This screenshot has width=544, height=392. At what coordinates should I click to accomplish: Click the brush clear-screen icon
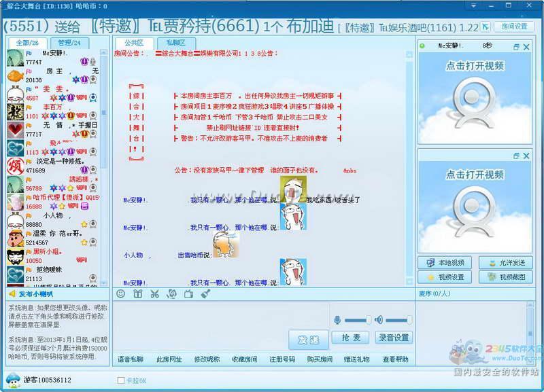(205, 293)
